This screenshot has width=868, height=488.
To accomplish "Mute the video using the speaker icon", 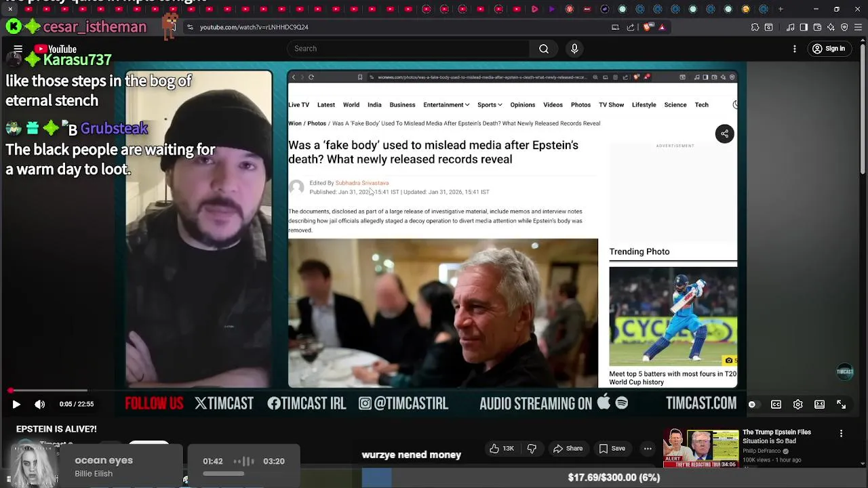I will click(40, 405).
